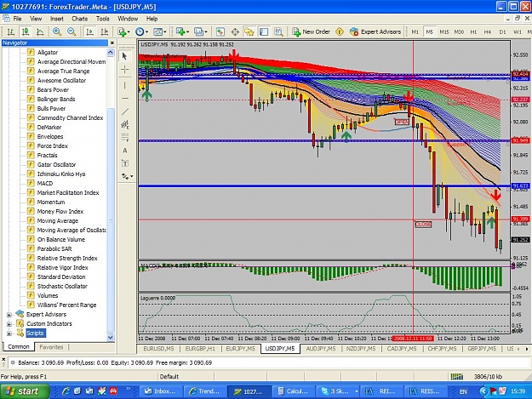Open the Strategy Tester icon
This screenshot has height=399, width=532.
pos(278,31)
